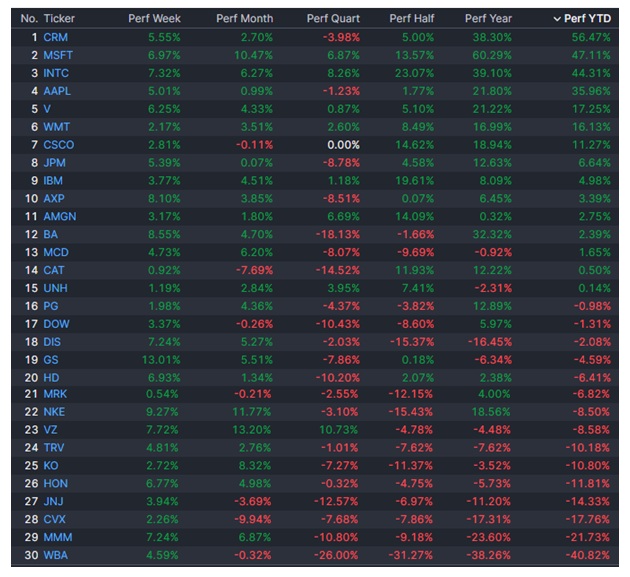The height and width of the screenshot is (577, 630).
Task: Open the JPM ticker link
Action: [54, 163]
